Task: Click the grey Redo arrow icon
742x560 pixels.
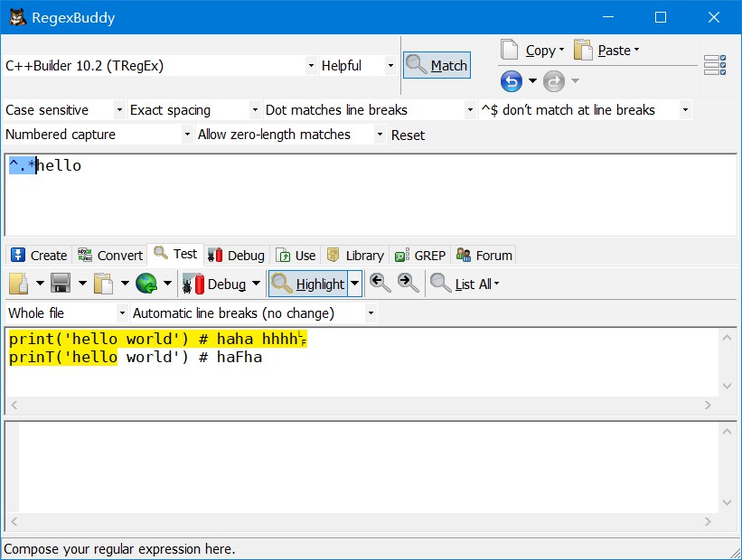Action: point(554,81)
